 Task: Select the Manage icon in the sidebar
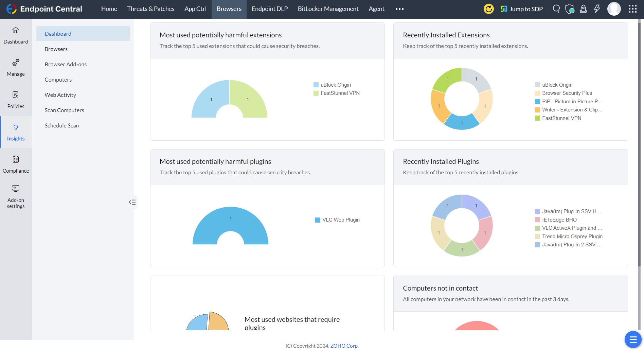[x=16, y=68]
